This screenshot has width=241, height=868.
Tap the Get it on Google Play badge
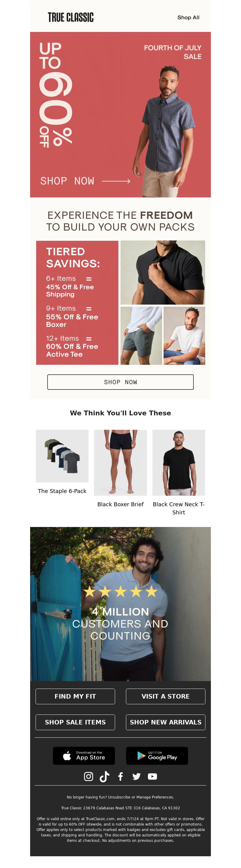click(x=157, y=756)
